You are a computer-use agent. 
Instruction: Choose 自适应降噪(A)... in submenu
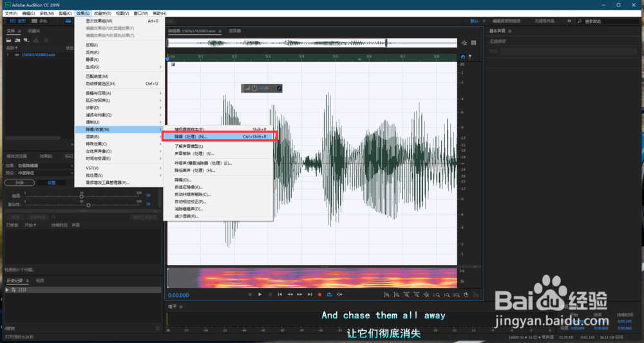click(x=218, y=187)
